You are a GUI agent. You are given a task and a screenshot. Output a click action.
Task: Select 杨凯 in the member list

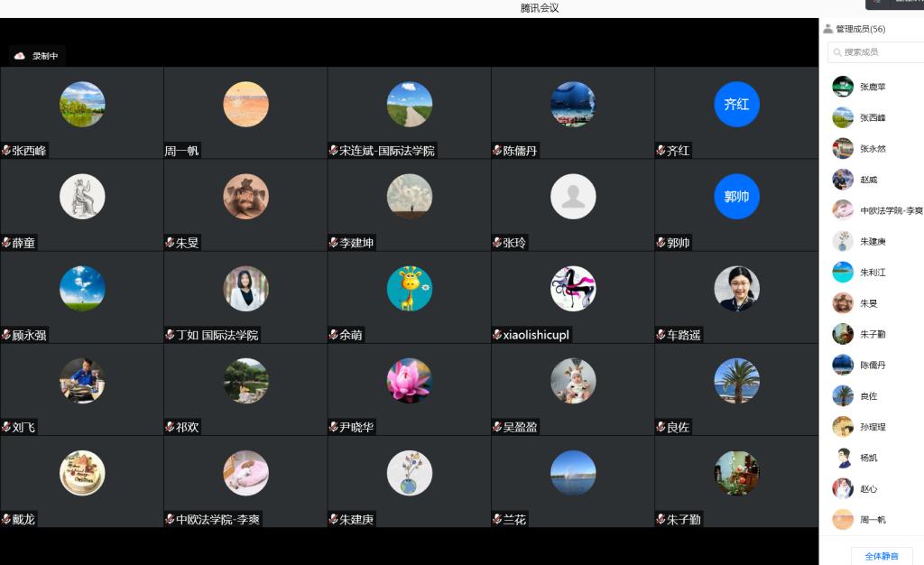point(867,458)
